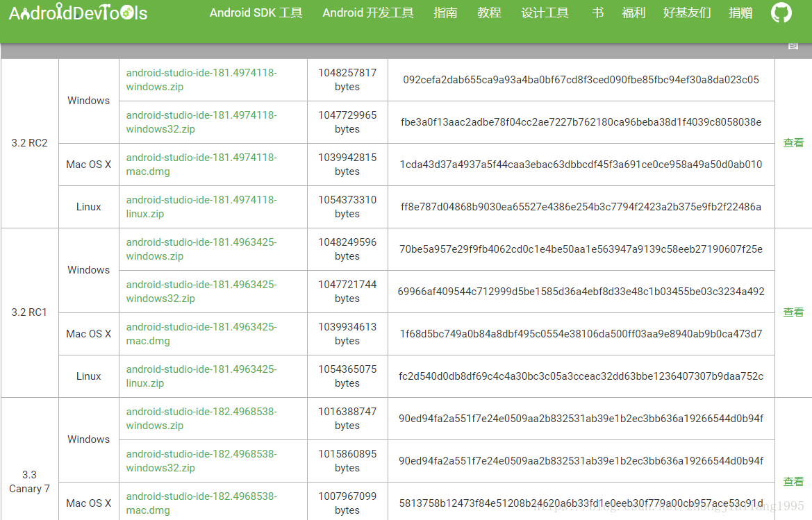
Task: Select checksum starting 70be5a957e29f9
Action: click(x=581, y=249)
